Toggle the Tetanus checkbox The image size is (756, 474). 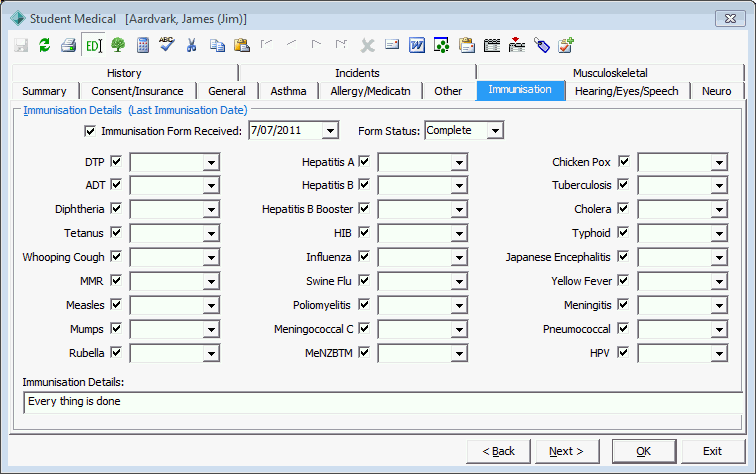tap(116, 232)
